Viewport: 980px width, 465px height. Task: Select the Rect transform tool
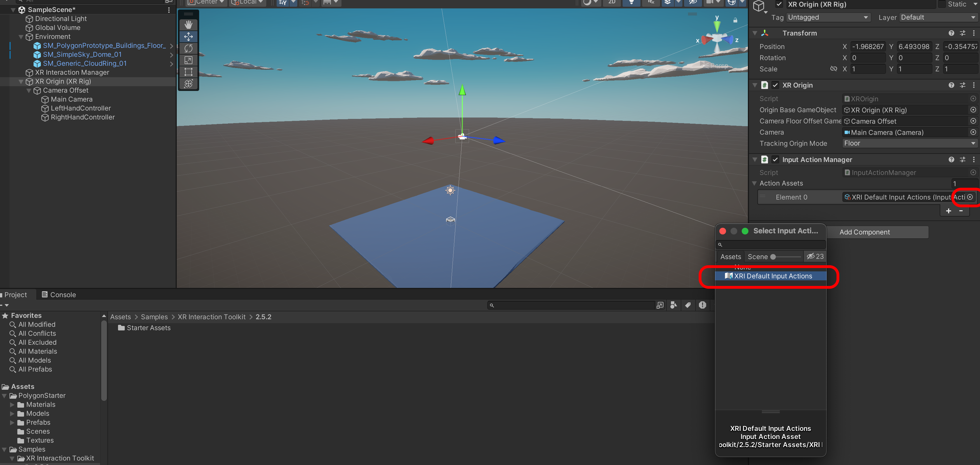point(188,72)
